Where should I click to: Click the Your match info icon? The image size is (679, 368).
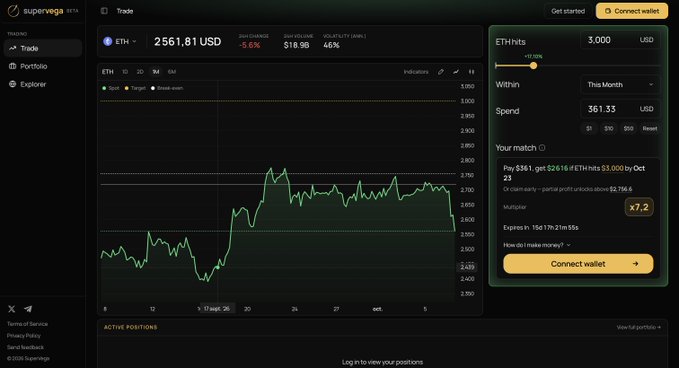pyautogui.click(x=542, y=148)
